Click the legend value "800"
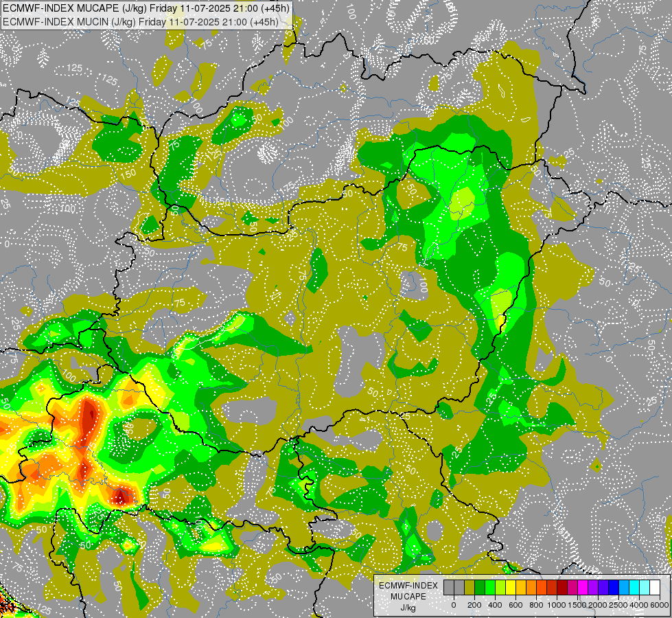This screenshot has width=672, height=618. [536, 605]
